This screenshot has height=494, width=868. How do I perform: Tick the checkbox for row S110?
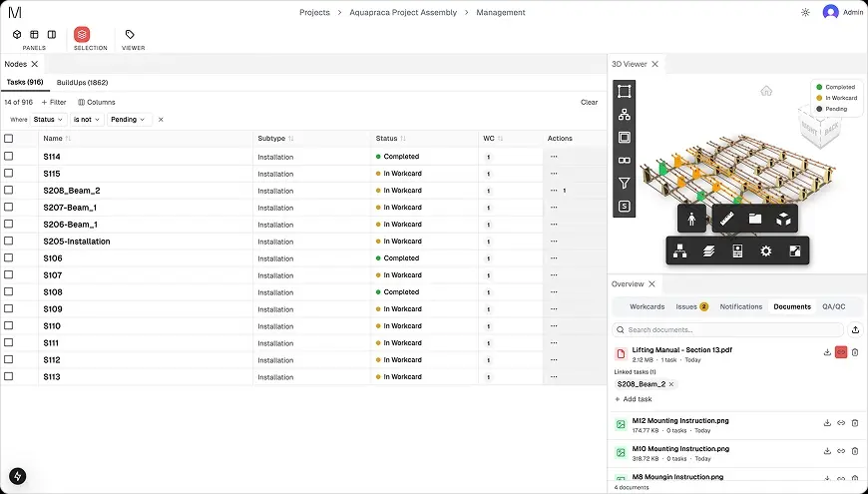coord(8,325)
